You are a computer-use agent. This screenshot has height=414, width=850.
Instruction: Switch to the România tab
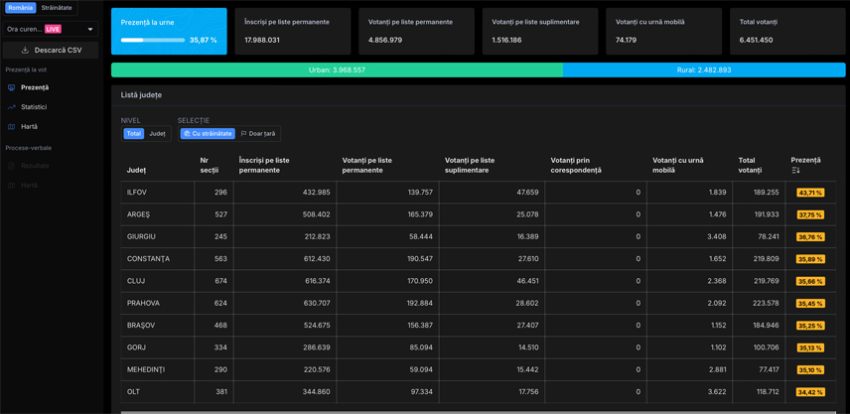pyautogui.click(x=20, y=8)
